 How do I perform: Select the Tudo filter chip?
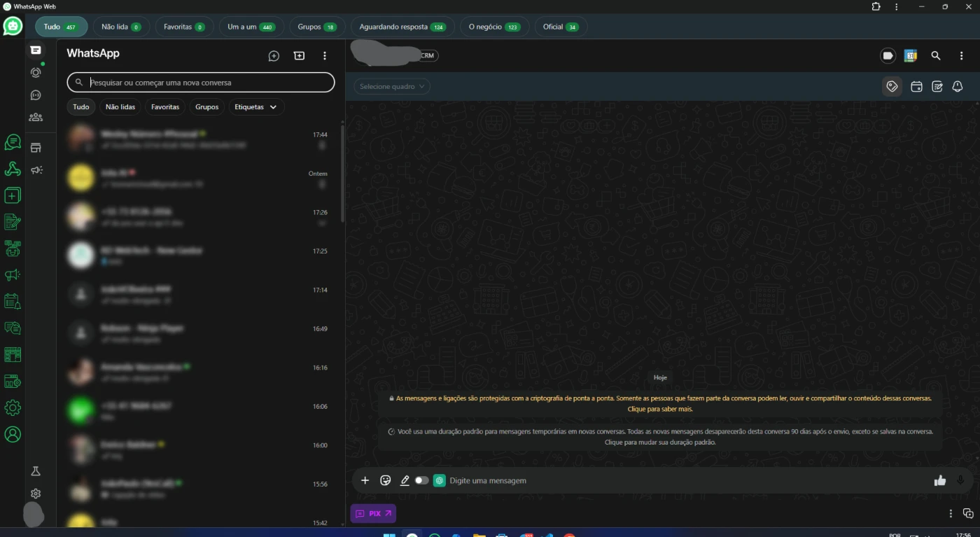(x=81, y=107)
